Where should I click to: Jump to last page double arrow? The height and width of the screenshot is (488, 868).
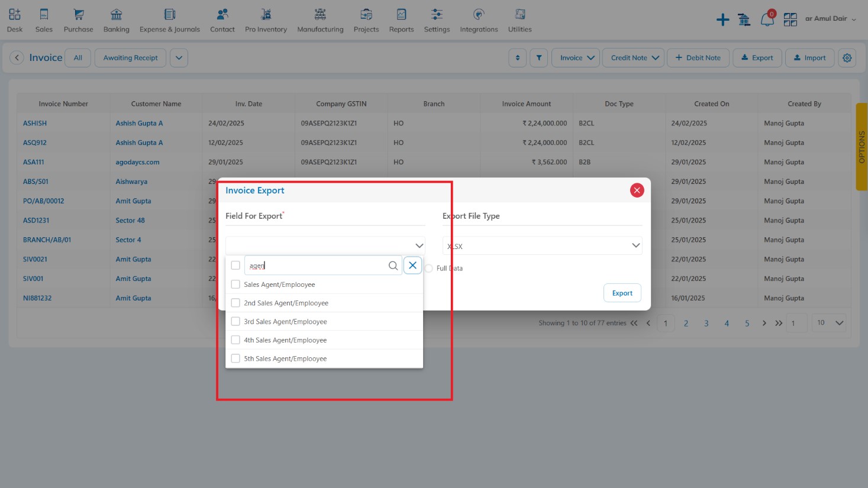tap(779, 323)
